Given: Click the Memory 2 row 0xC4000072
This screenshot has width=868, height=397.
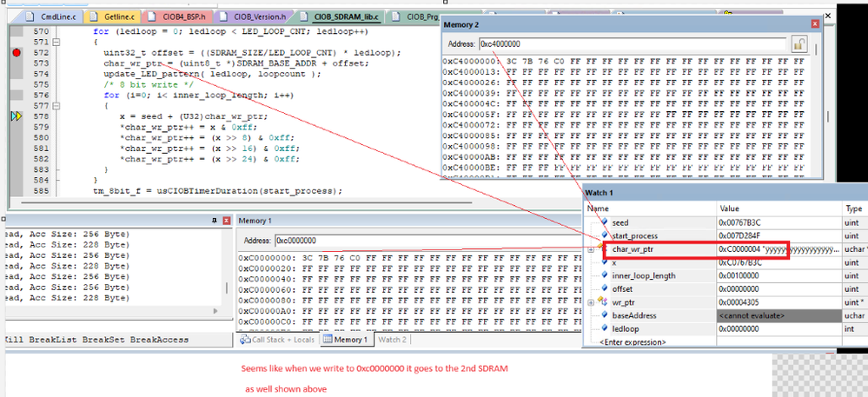Looking at the screenshot, I should (x=624, y=125).
